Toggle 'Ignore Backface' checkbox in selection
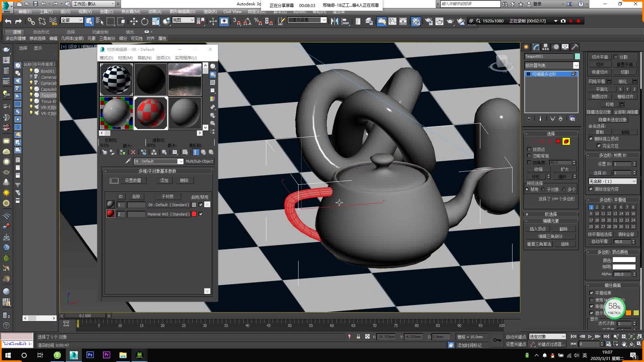Image resolution: width=644 pixels, height=362 pixels. 529,156
